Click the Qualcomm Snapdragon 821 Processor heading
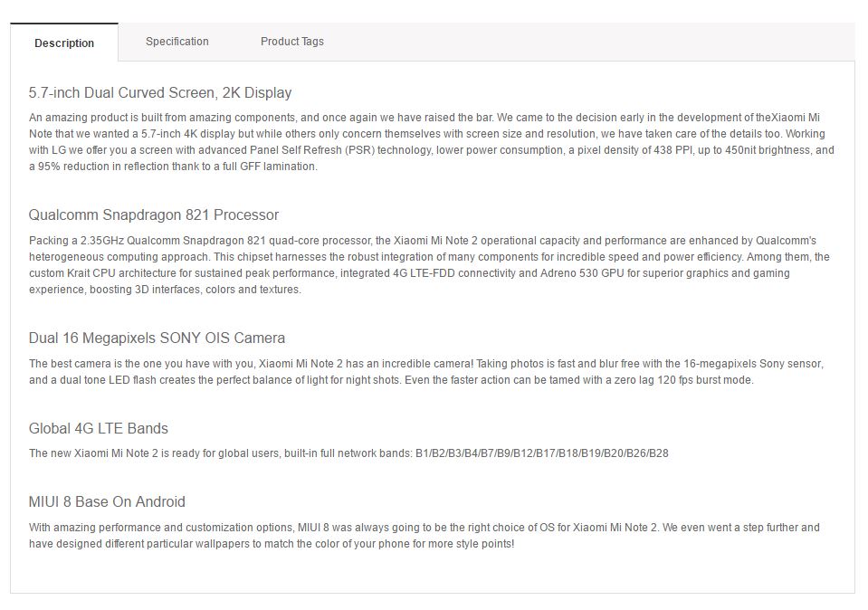Screen dimensions: 868x610 pos(154,215)
